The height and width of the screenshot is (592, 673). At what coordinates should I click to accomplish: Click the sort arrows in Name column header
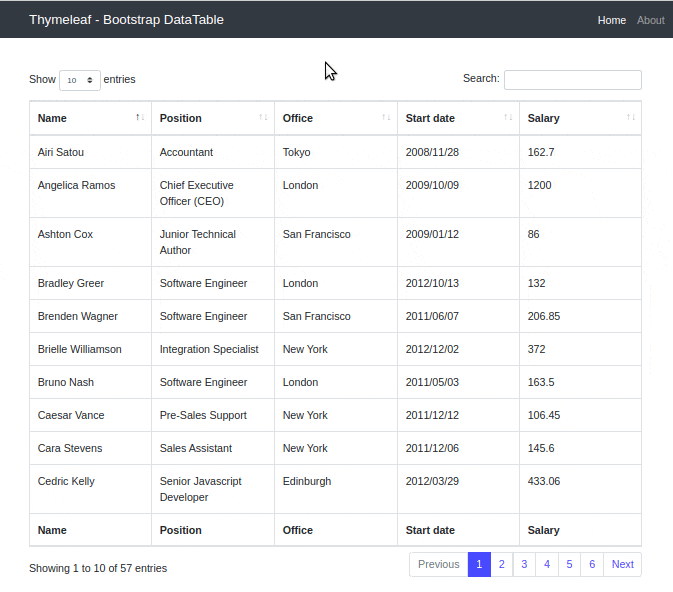point(140,118)
